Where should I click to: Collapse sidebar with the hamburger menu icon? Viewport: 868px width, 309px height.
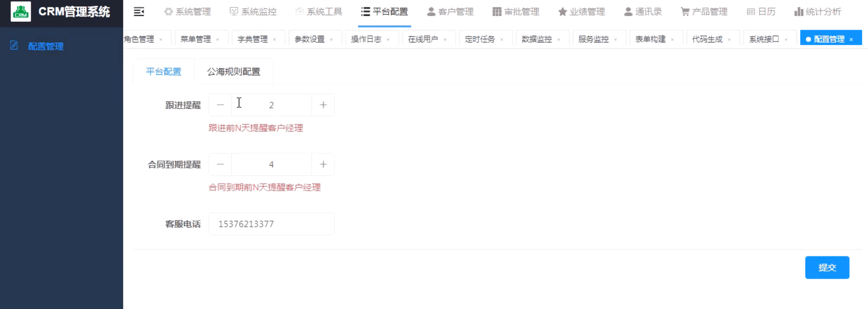click(139, 12)
